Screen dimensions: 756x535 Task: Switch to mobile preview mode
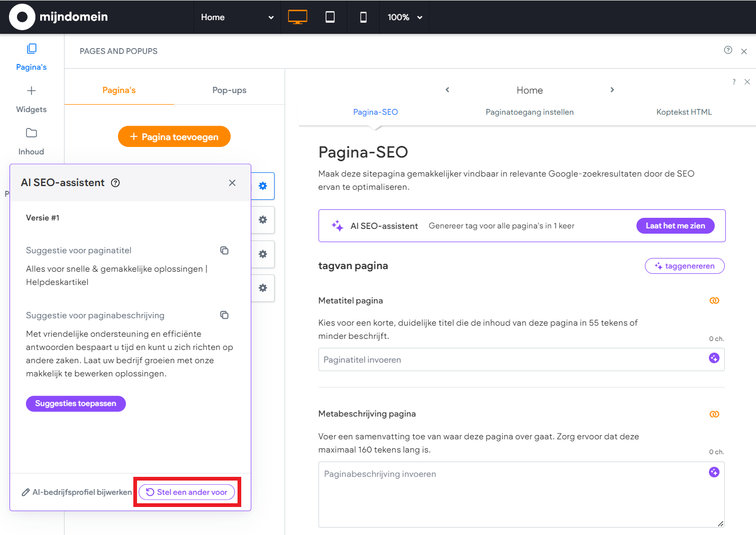click(x=363, y=17)
